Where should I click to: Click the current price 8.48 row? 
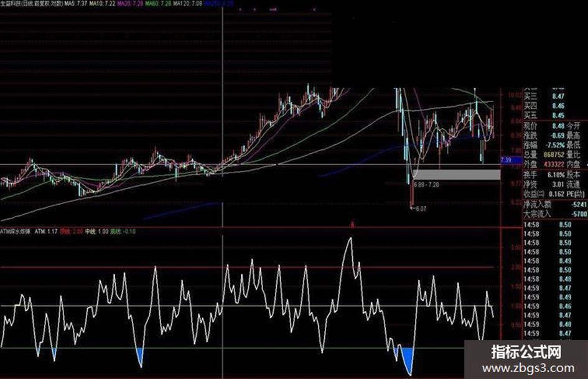[x=552, y=126]
